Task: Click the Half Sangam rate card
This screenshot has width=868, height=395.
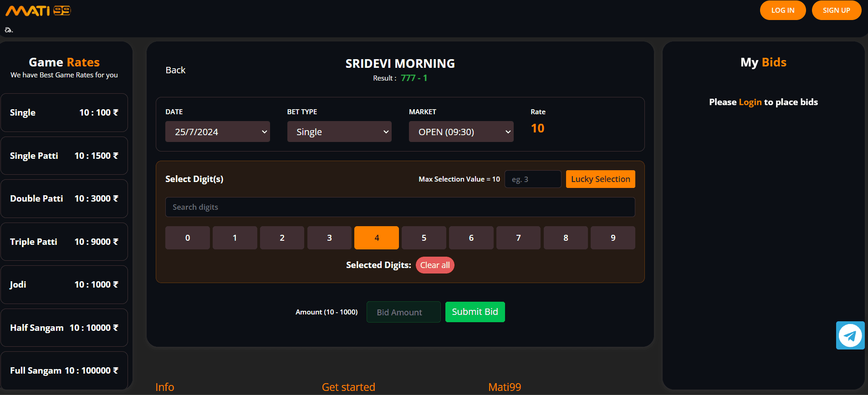Action: [64, 328]
